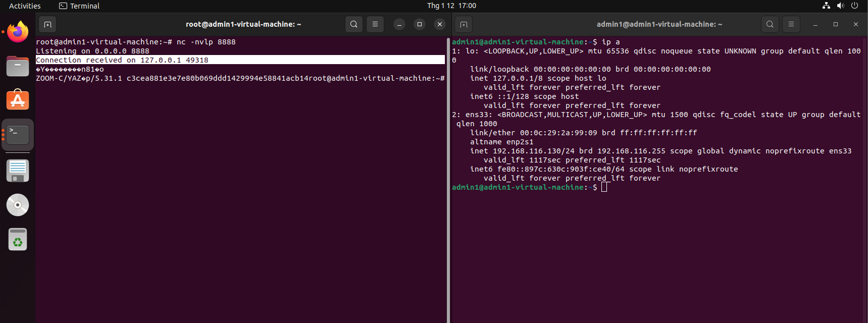Open the Terminal app menu in top bar
868x323 pixels.
coord(79,6)
